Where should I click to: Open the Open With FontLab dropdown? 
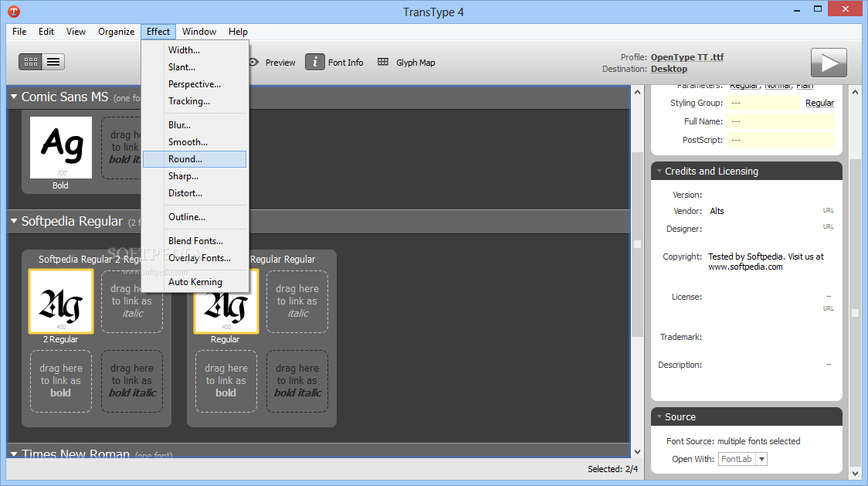(761, 459)
